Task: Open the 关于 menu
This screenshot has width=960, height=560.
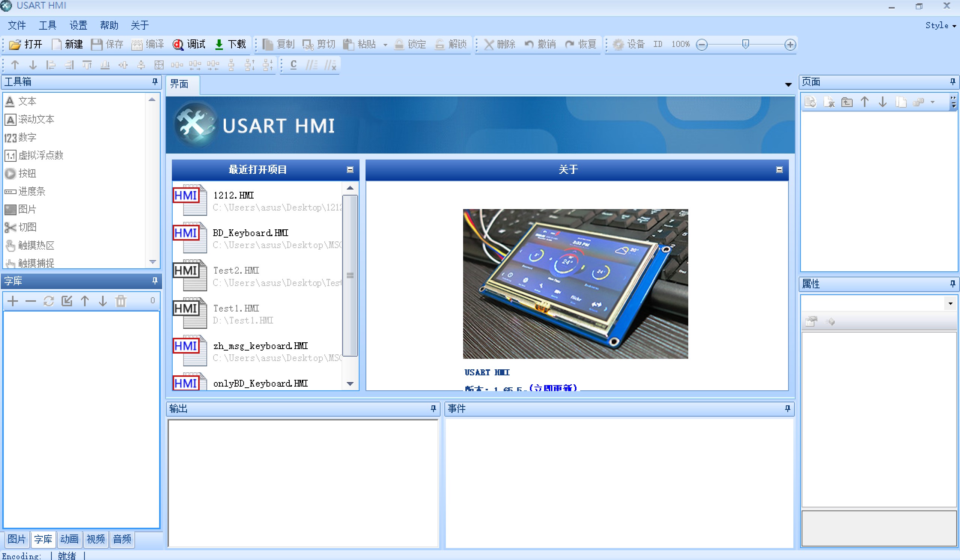Action: (140, 25)
